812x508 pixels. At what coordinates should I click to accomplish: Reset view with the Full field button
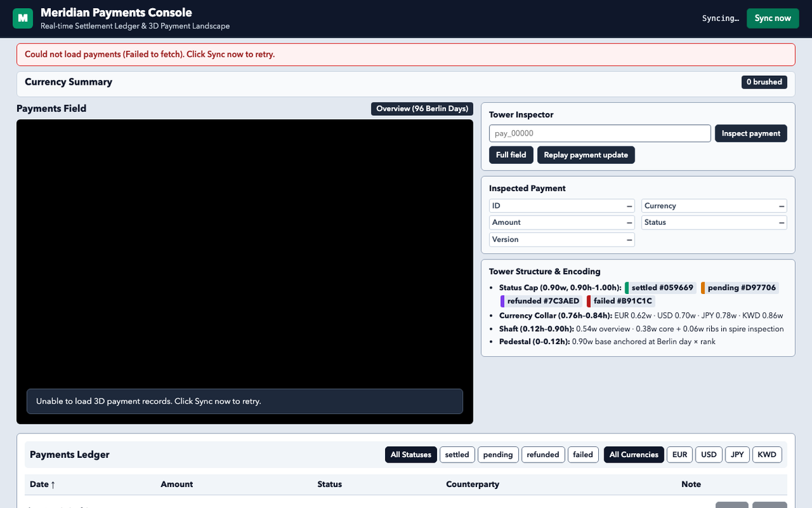[511, 155]
